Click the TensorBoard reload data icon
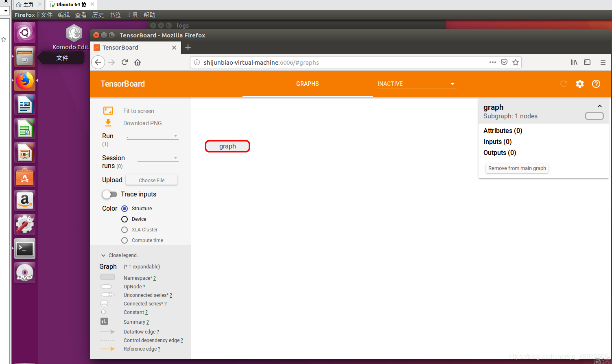612x364 pixels. pyautogui.click(x=564, y=84)
